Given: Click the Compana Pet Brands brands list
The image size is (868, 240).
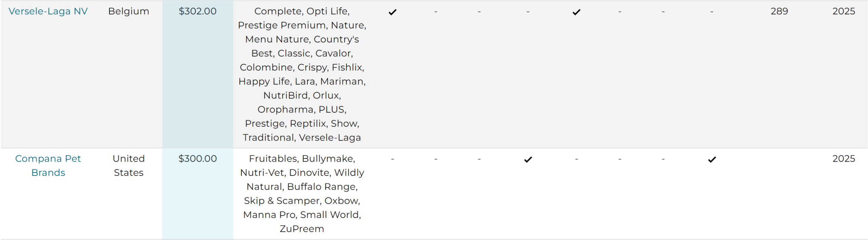Looking at the screenshot, I should [x=302, y=193].
